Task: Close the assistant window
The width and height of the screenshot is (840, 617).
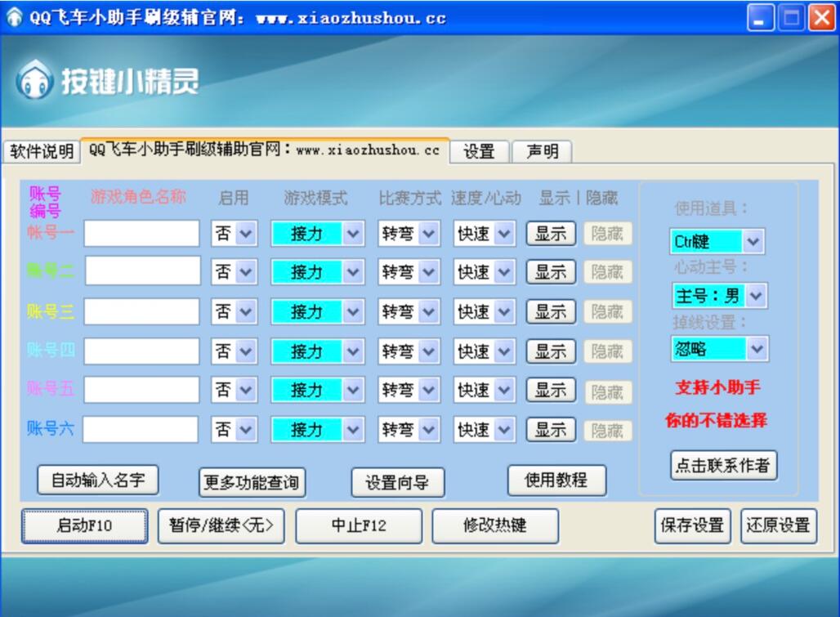Action: click(x=822, y=18)
